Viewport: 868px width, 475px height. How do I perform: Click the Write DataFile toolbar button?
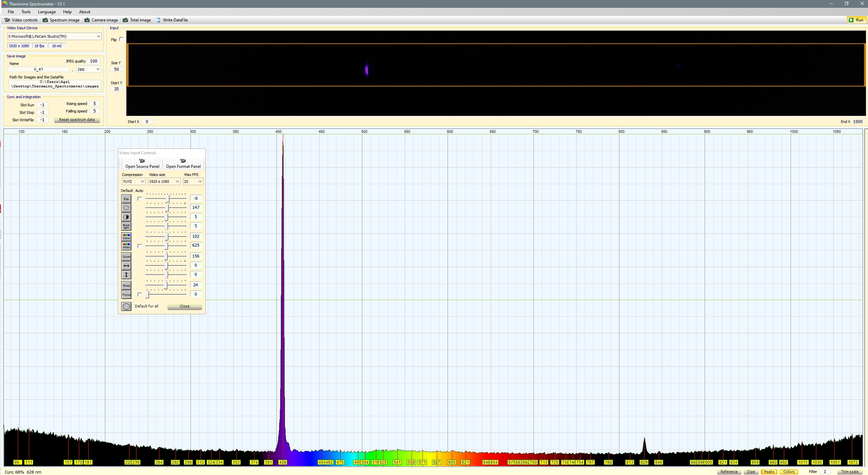(x=172, y=20)
